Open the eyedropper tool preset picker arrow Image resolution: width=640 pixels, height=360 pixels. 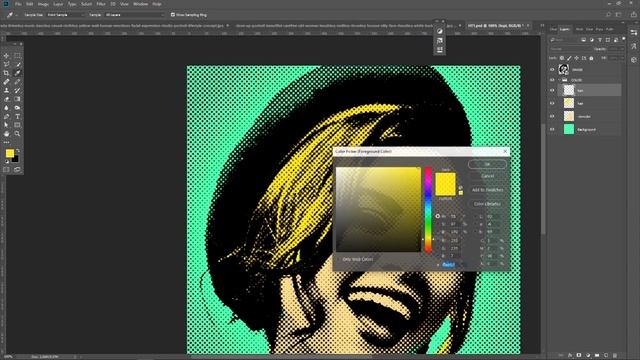point(16,15)
